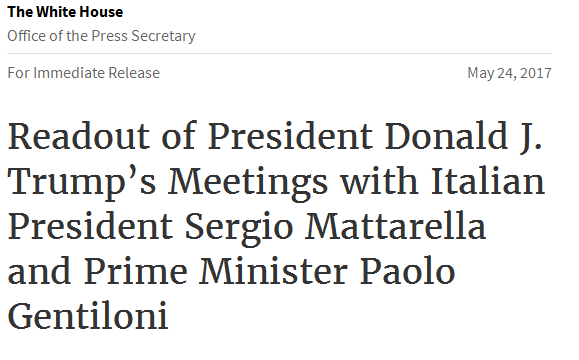Click the bold "The White House" heading
579x360 pixels.
65,12
